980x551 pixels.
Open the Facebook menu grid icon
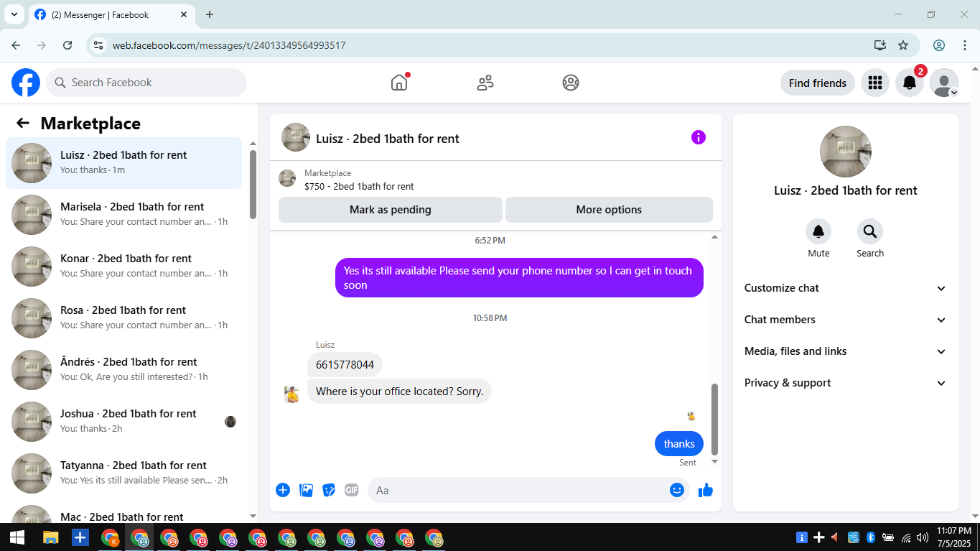(x=875, y=83)
